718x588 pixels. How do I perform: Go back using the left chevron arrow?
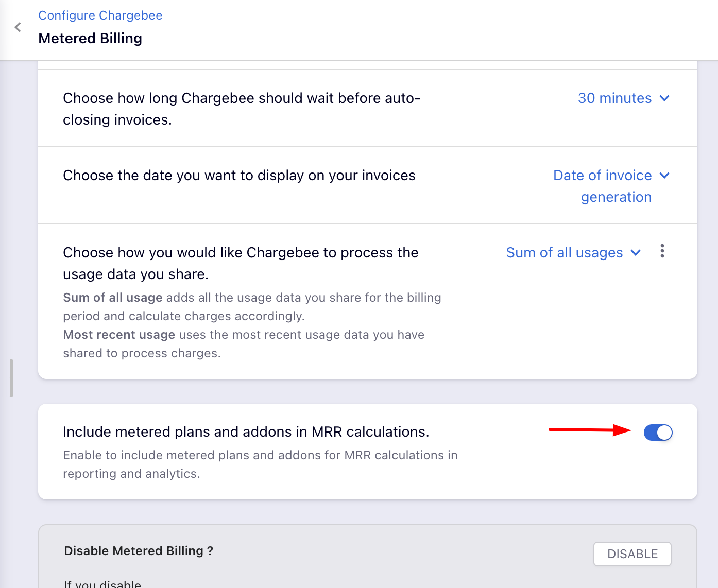pos(18,27)
